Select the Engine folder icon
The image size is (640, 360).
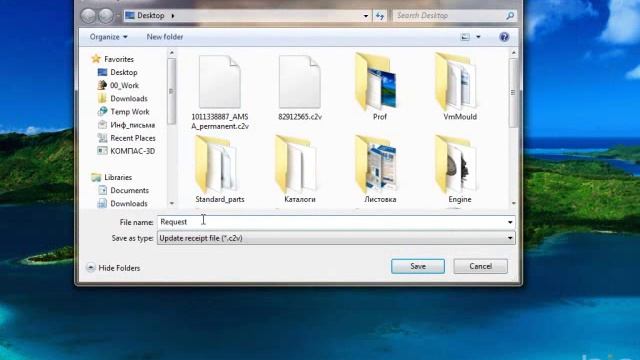click(x=456, y=164)
